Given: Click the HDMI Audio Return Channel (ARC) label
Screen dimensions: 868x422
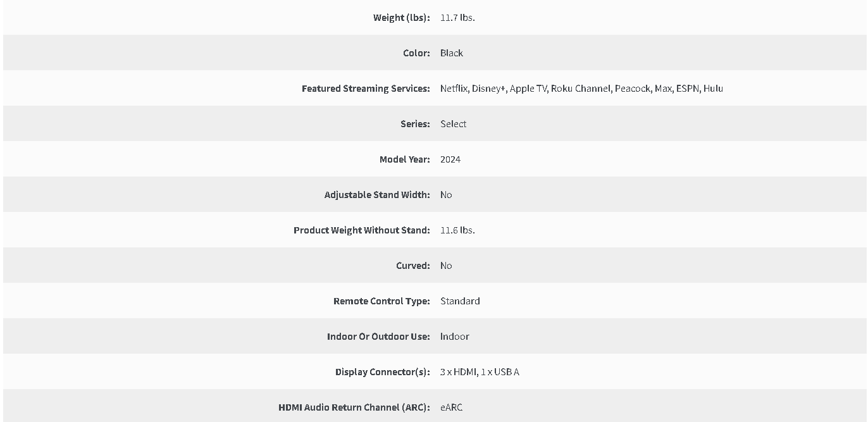Looking at the screenshot, I should (354, 407).
